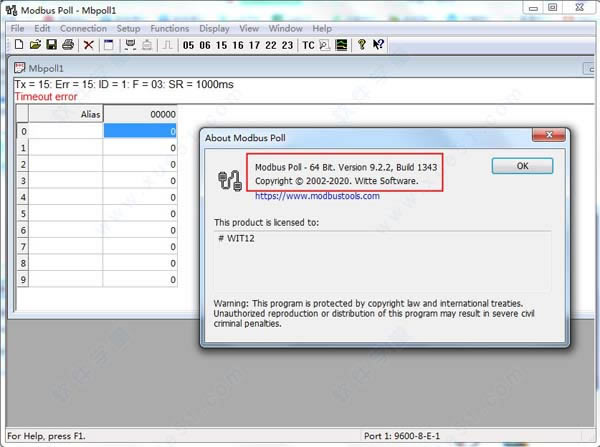Screen dimensions: 600x447
Task: Open the Functions menu
Action: [x=169, y=28]
